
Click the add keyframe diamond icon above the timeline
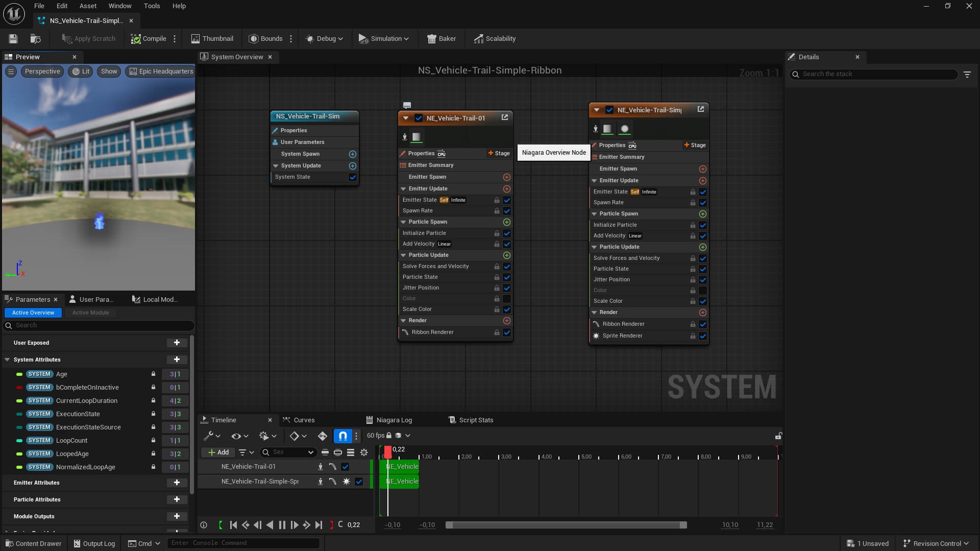coord(295,436)
